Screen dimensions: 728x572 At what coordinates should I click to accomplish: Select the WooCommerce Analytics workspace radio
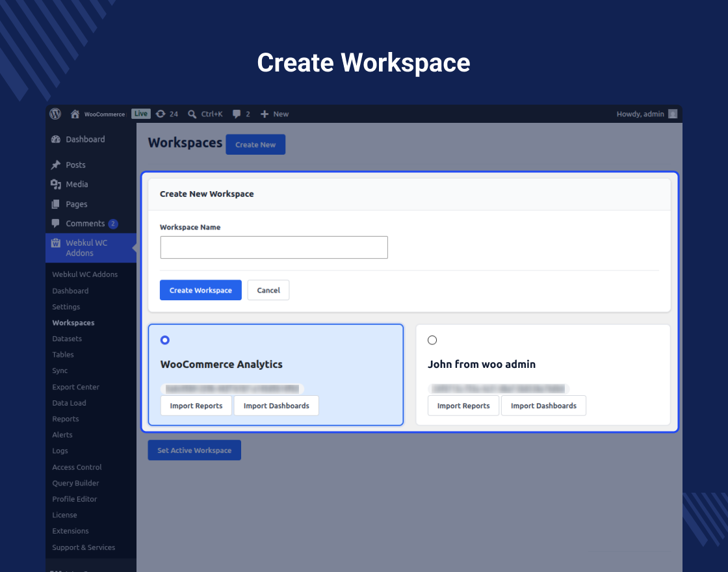pos(165,340)
